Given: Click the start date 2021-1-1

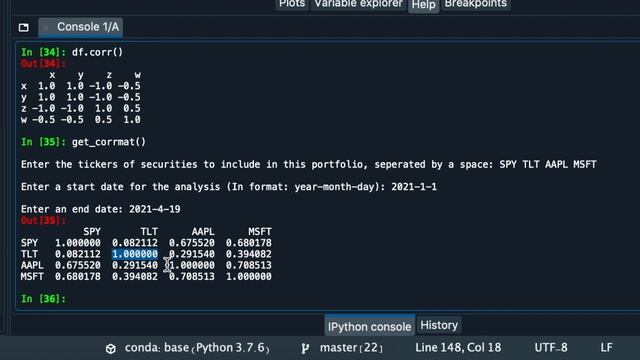Looking at the screenshot, I should click(x=414, y=187).
